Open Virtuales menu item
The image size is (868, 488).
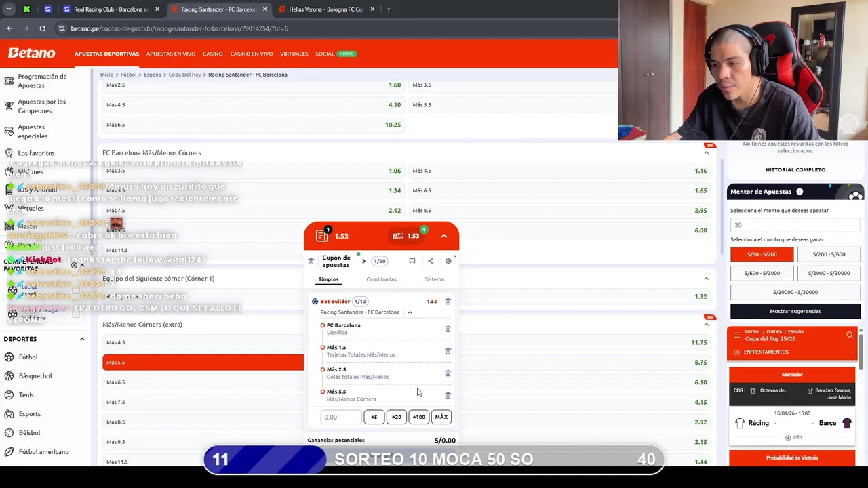tap(294, 54)
